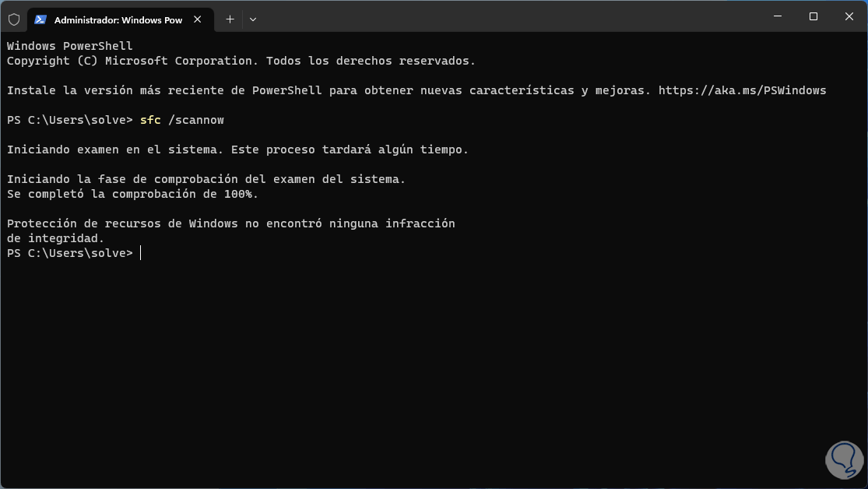Click the "Se completó la comprobación de 100%" line
This screenshot has width=868, height=489.
[x=132, y=194]
